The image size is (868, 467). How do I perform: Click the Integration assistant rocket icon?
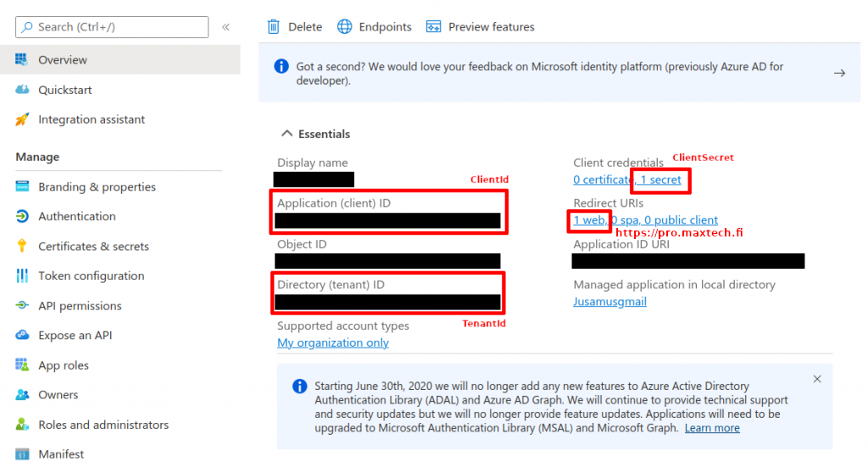[23, 120]
